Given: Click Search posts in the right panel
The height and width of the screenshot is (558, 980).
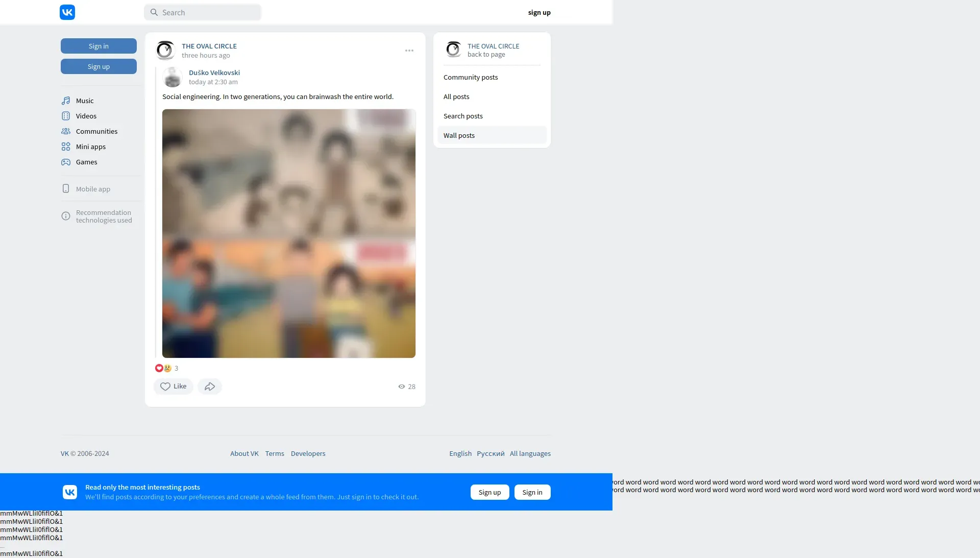Looking at the screenshot, I should [463, 116].
